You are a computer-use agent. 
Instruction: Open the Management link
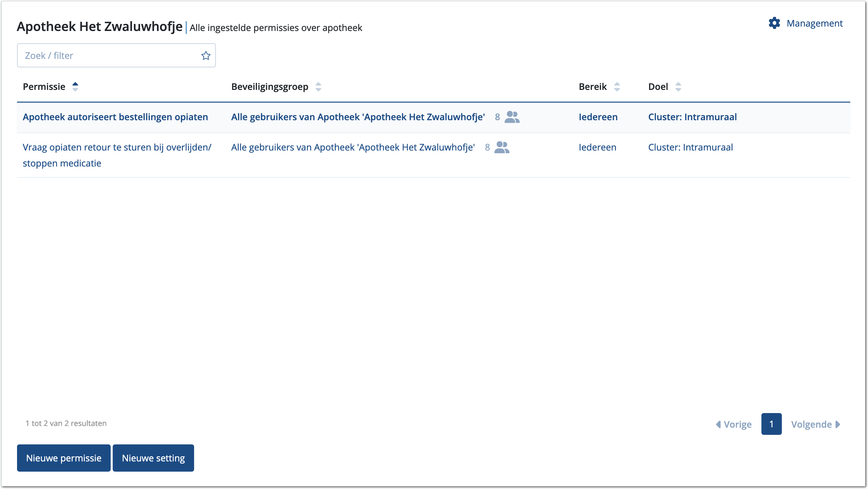[814, 23]
